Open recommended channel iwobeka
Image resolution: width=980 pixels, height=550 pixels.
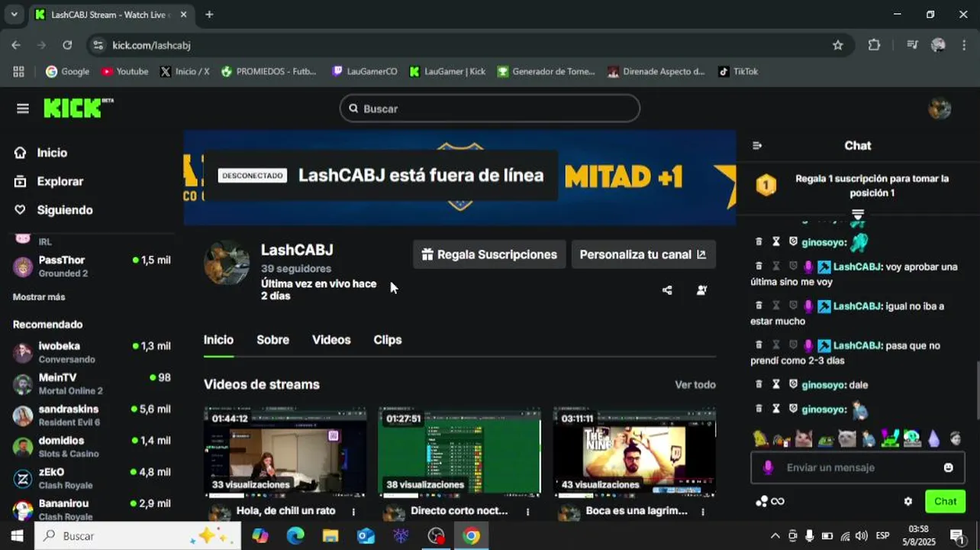click(x=92, y=352)
